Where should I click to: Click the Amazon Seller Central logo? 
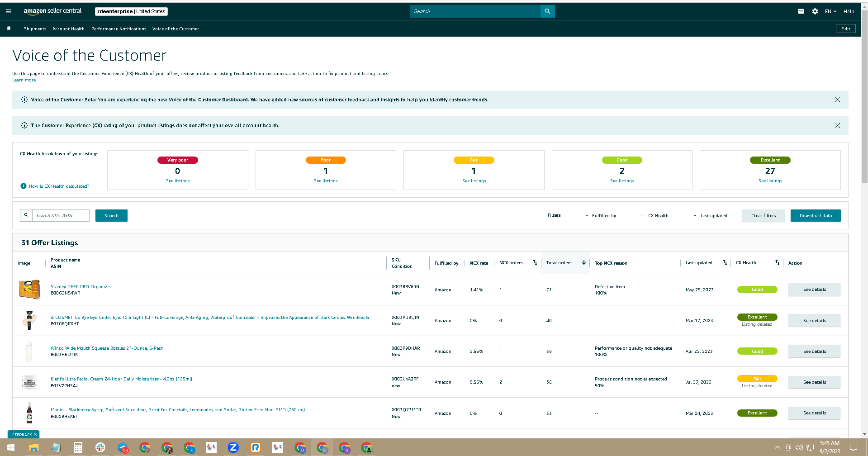point(52,11)
